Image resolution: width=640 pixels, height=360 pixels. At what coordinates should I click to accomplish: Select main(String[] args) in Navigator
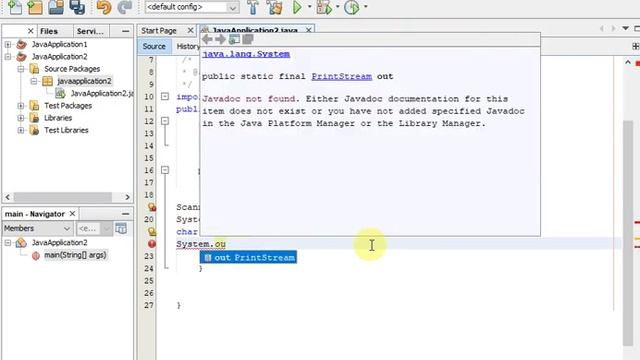click(75, 255)
